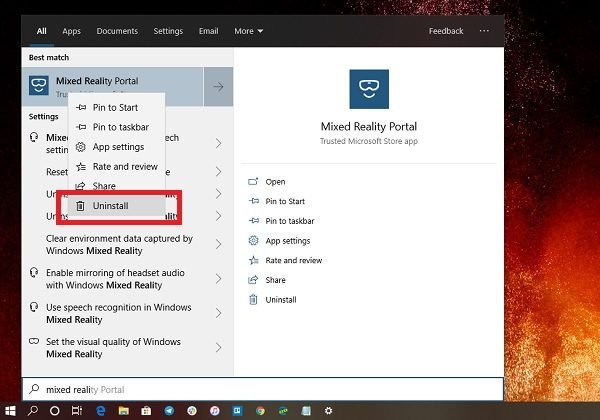
Task: Click headset icon beside Use speech recognition
Action: pyautogui.click(x=34, y=307)
